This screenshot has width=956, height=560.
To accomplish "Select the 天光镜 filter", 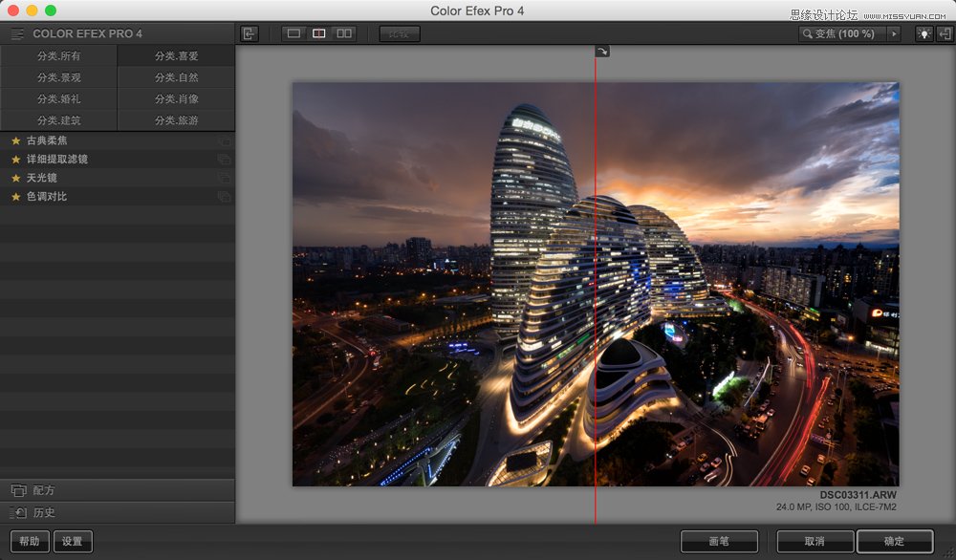I will click(x=117, y=178).
